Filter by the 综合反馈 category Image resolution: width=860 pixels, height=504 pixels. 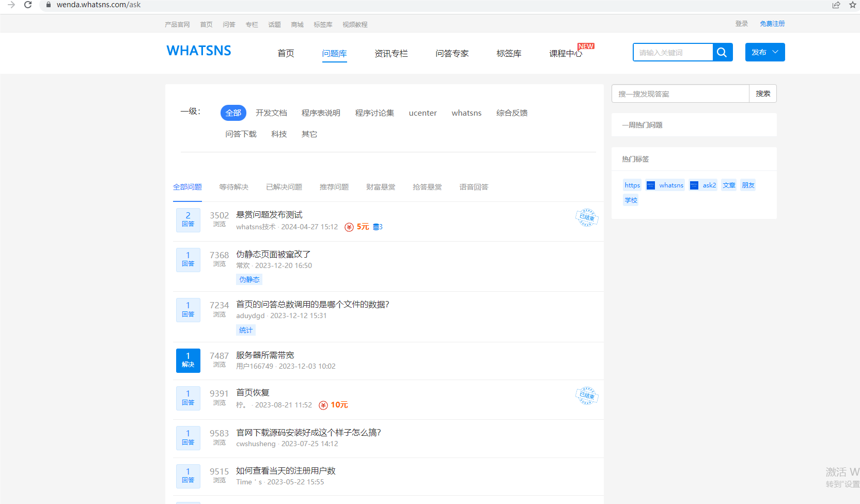point(512,113)
